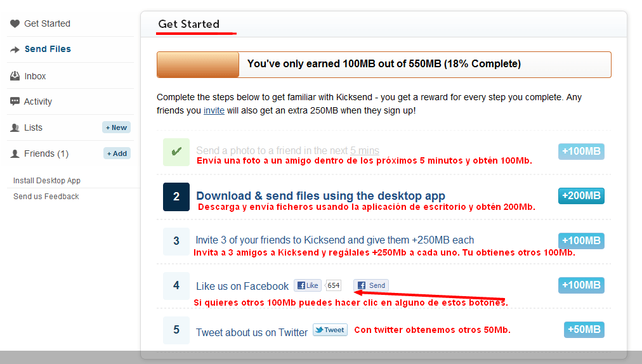The image size is (642, 364).
Task: Open Install Desktop App link
Action: (x=47, y=181)
